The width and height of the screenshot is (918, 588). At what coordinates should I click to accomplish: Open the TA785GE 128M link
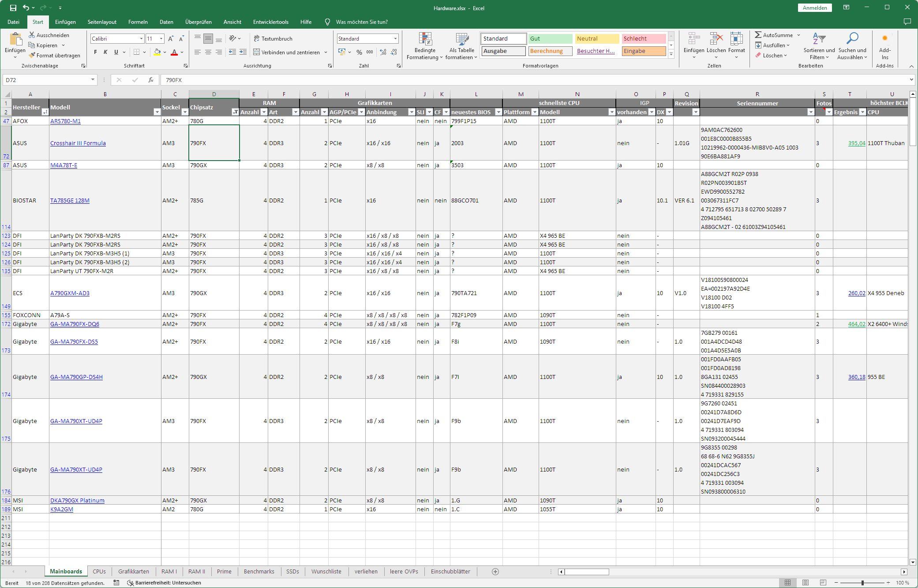[70, 200]
